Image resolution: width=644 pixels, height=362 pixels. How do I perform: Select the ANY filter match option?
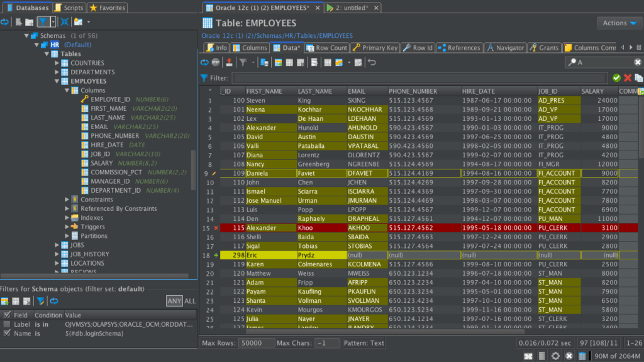pos(174,301)
